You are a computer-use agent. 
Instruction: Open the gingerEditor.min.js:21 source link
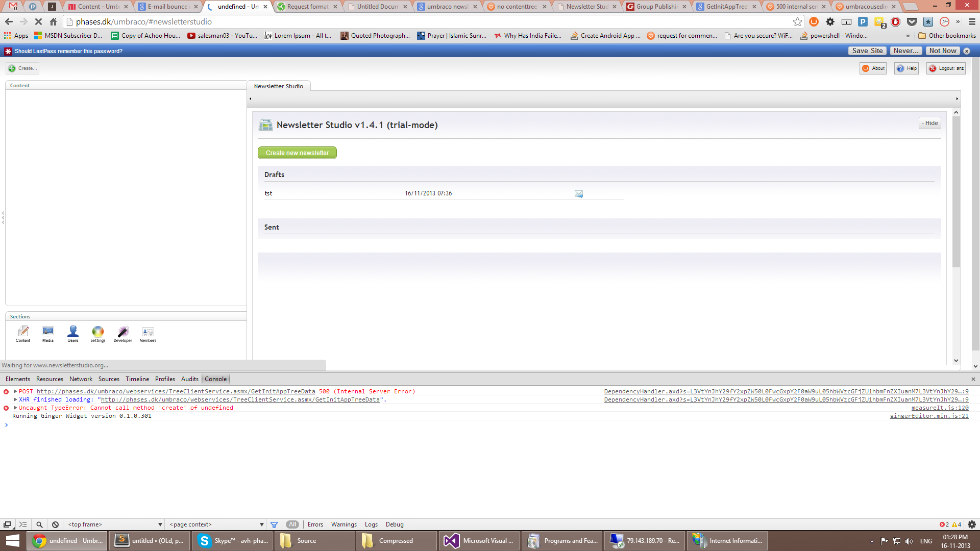pos(929,416)
